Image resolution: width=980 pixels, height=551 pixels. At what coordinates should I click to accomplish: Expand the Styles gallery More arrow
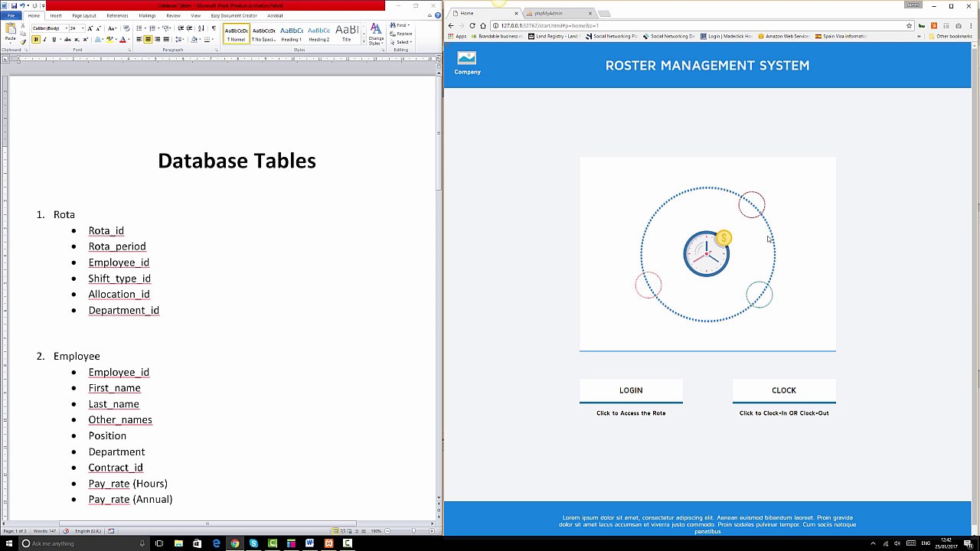pos(364,41)
